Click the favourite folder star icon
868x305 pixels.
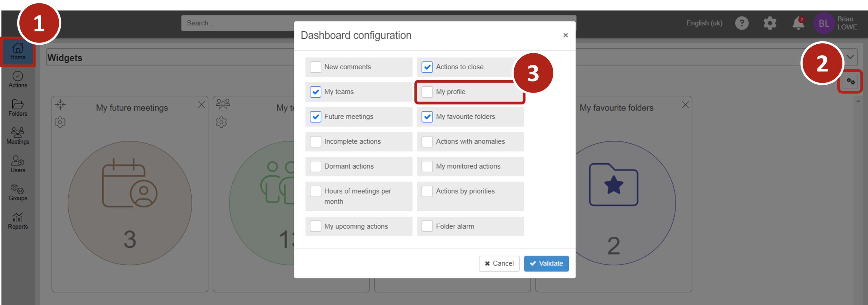point(613,184)
